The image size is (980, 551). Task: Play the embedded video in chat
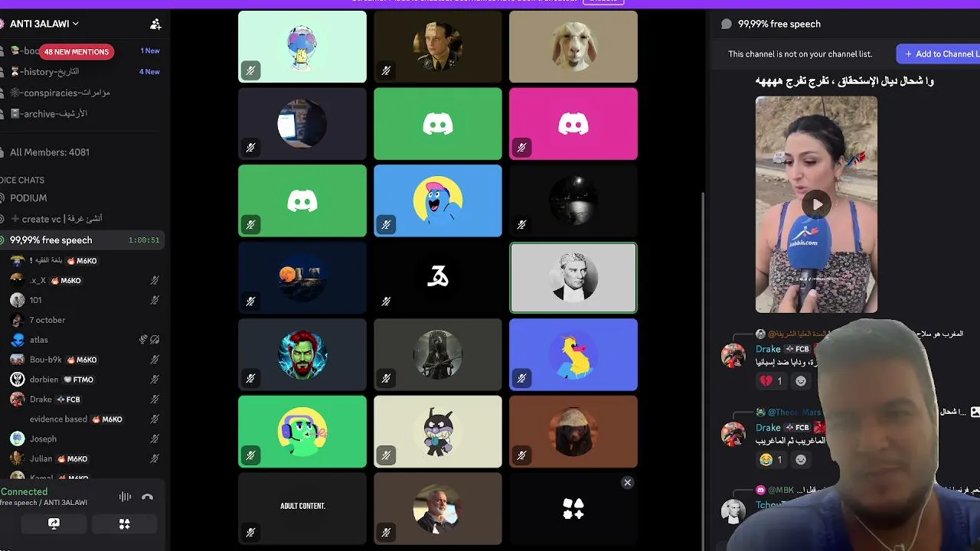click(817, 204)
